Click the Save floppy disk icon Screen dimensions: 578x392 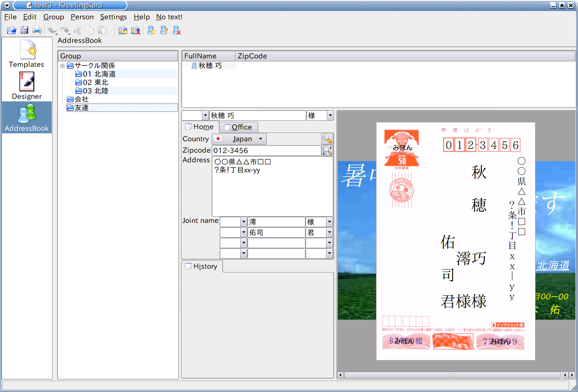click(24, 30)
